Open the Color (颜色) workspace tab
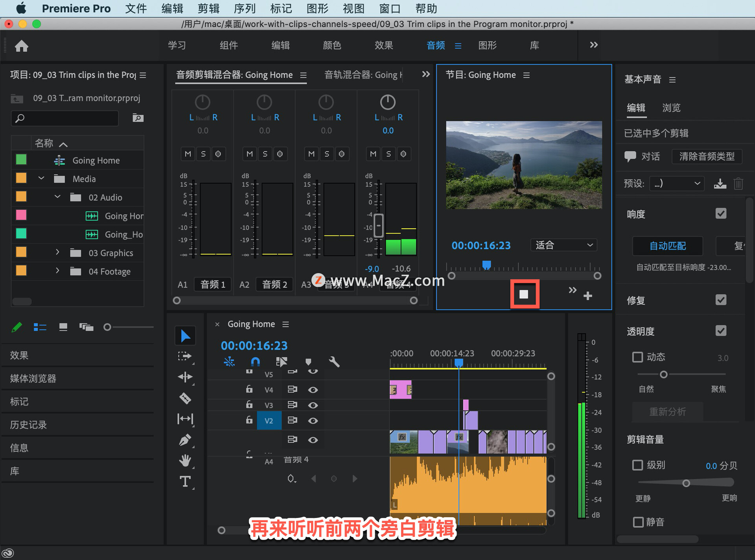Viewport: 755px width, 560px height. 331,45
